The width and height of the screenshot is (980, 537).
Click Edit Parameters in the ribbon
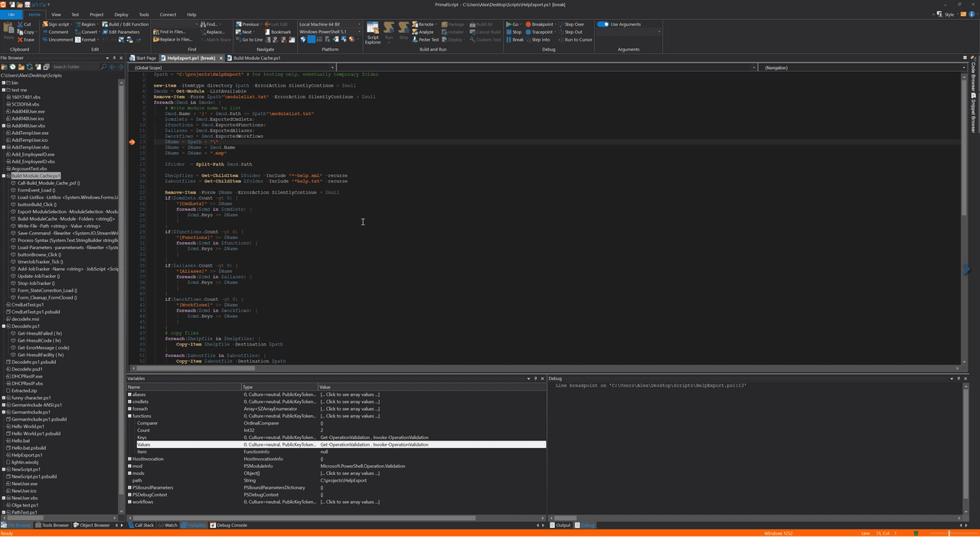(121, 32)
